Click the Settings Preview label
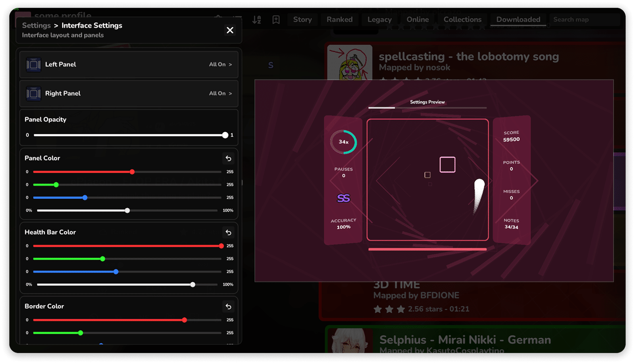The width and height of the screenshot is (635, 364). pyautogui.click(x=427, y=102)
